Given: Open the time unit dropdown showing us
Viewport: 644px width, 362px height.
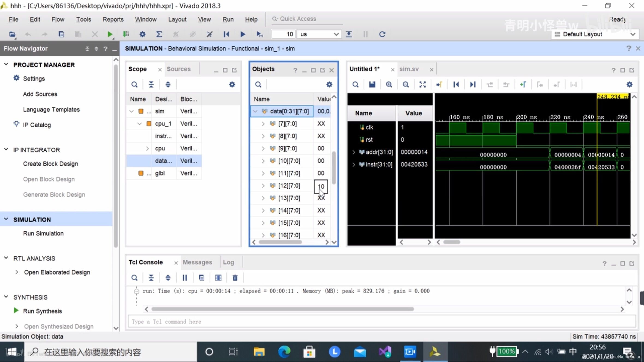Looking at the screenshot, I should [x=319, y=34].
